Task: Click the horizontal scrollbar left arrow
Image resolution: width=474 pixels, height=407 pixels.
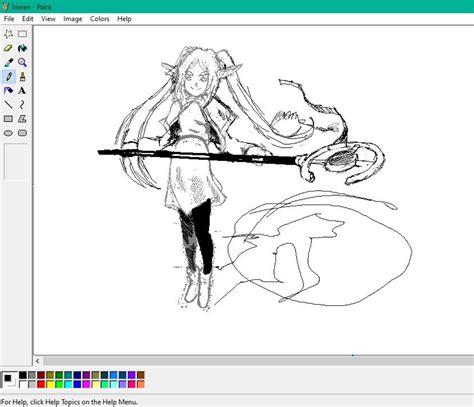Action: pos(38,361)
